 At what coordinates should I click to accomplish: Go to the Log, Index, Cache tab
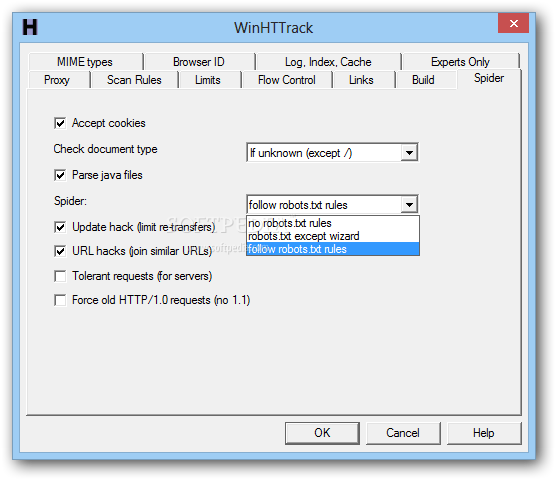pyautogui.click(x=328, y=62)
